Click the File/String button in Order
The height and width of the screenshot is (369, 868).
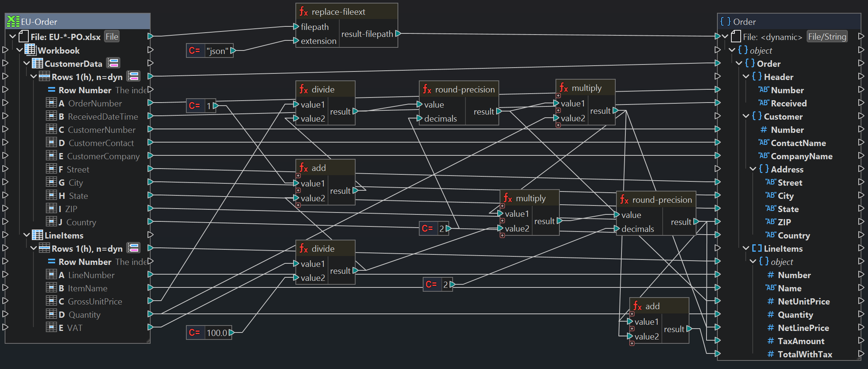(827, 37)
